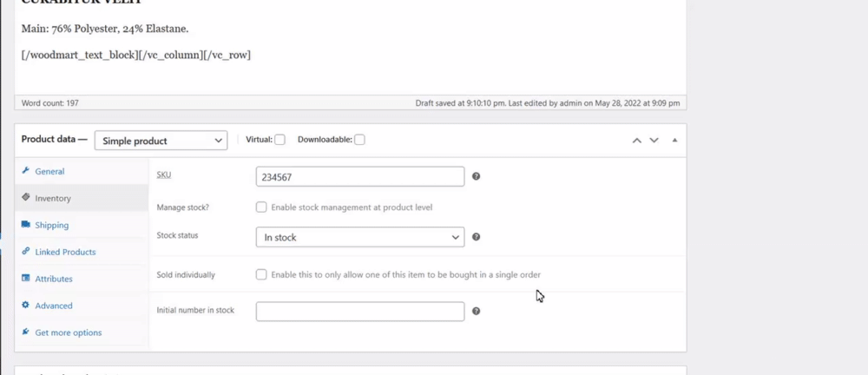Open the Get more options tab
The image size is (868, 375).
coord(68,332)
